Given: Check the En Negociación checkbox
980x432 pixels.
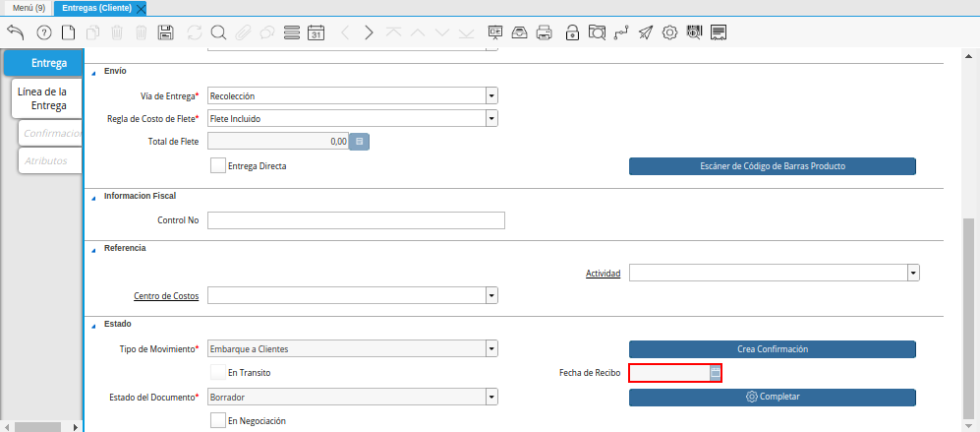Looking at the screenshot, I should pyautogui.click(x=217, y=420).
